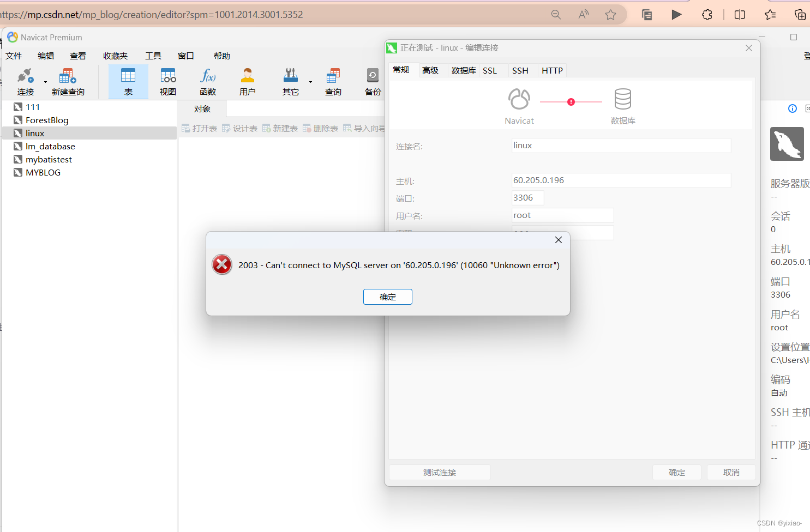Open the 查看 menu in Navicat
The image size is (810, 532).
tap(78, 56)
